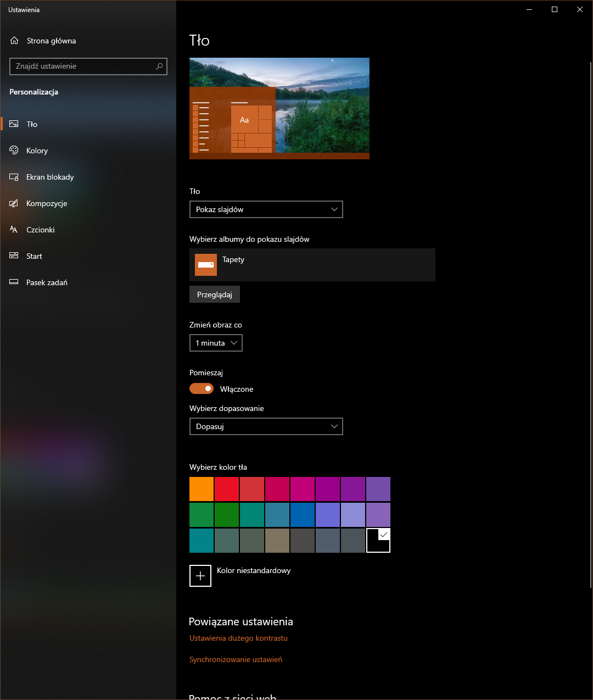Image resolution: width=593 pixels, height=700 pixels.
Task: Click the Kompozycje brush icon
Action: tap(14, 203)
